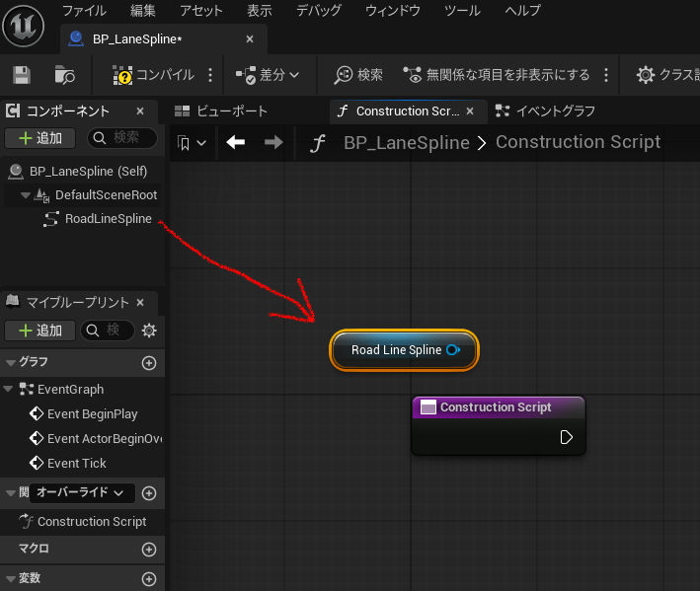Select RoadLineSpline component in tree
700x591 pixels.
click(108, 218)
